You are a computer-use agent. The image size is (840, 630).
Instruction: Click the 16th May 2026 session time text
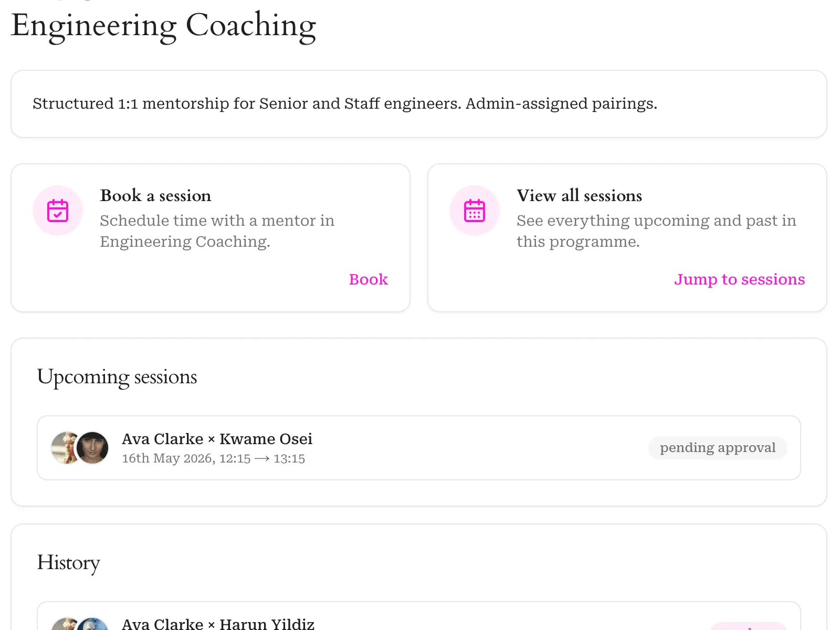pyautogui.click(x=214, y=459)
